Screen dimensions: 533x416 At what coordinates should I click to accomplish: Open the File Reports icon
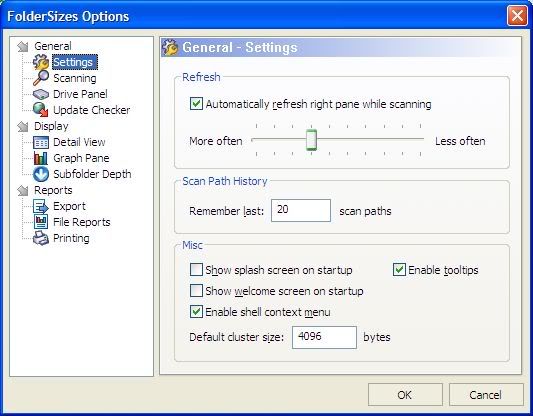(41, 222)
